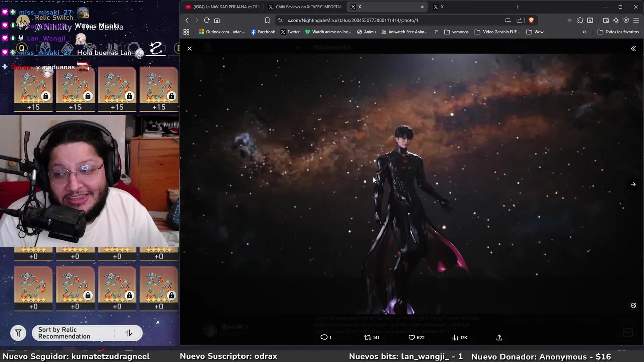Open Brave Wallet icon
Viewport: 644px width, 362px height.
(x=606, y=20)
